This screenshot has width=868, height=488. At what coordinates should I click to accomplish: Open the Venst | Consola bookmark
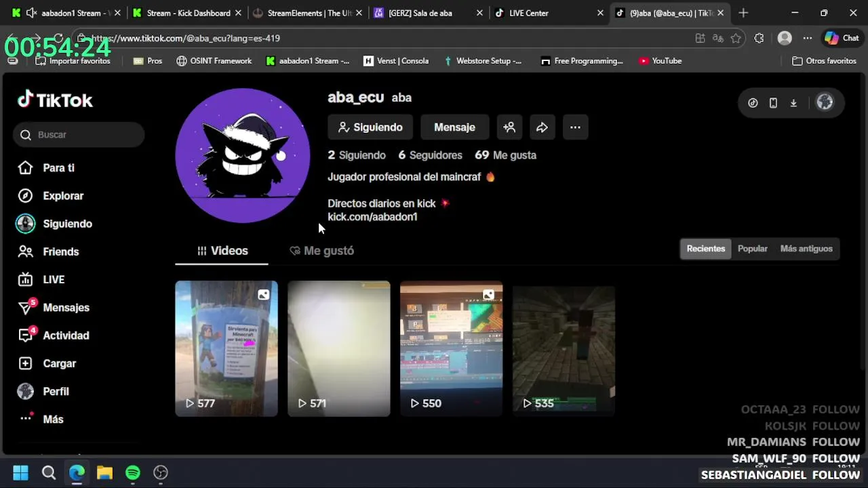(x=396, y=61)
